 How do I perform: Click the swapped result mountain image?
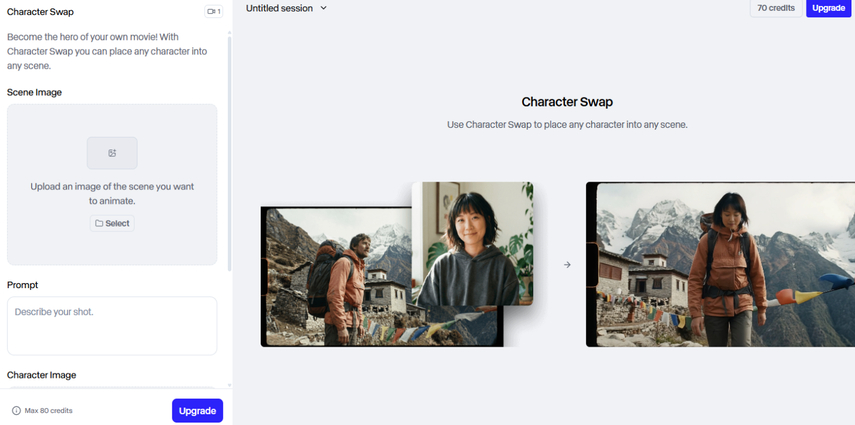(720, 265)
